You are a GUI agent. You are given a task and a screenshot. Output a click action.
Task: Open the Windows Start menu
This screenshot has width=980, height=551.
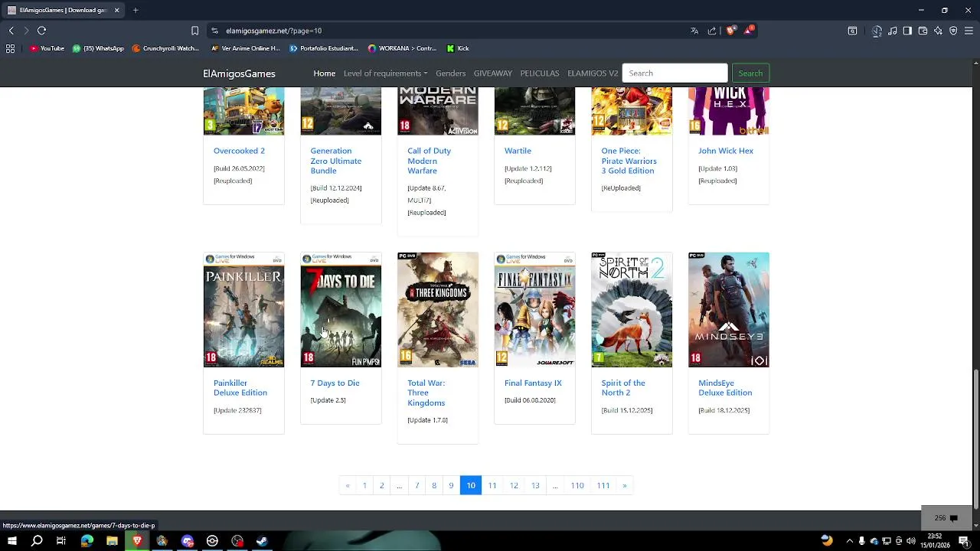tap(11, 541)
